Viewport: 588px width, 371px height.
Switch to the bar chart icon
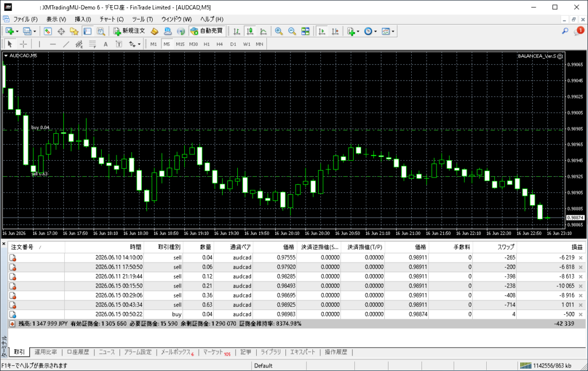click(237, 31)
